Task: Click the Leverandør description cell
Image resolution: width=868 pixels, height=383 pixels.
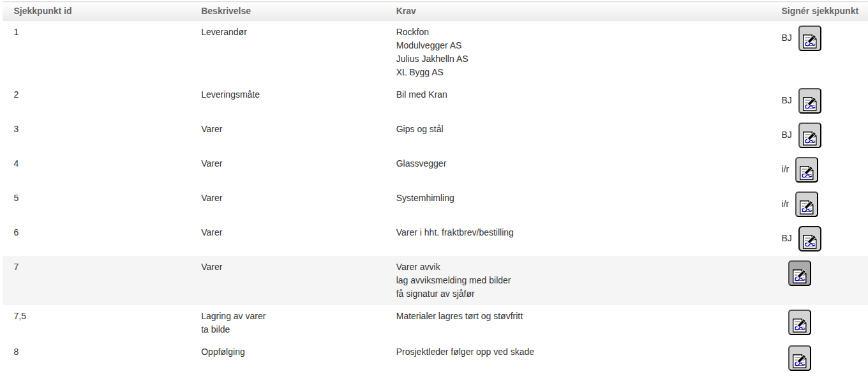Action: click(223, 32)
